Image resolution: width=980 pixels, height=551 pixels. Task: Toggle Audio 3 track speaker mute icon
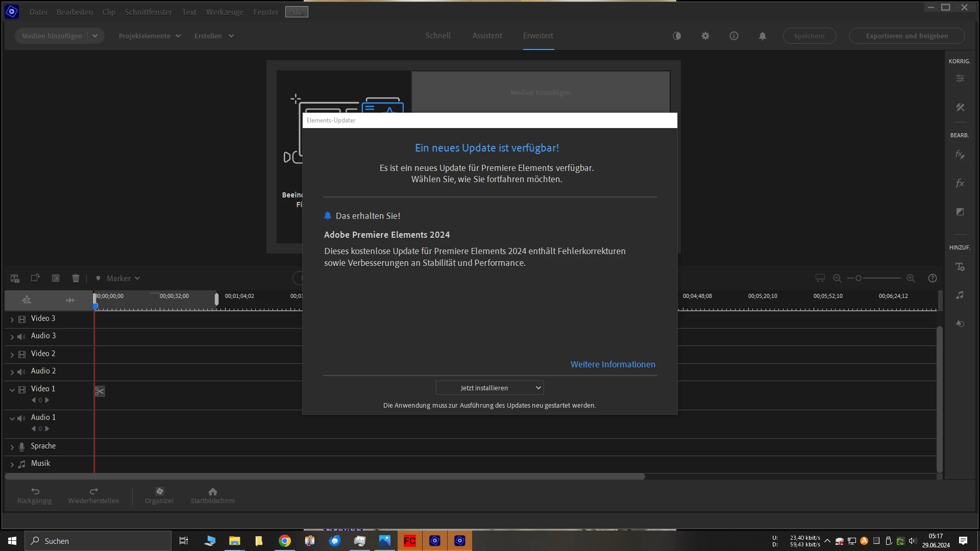21,337
